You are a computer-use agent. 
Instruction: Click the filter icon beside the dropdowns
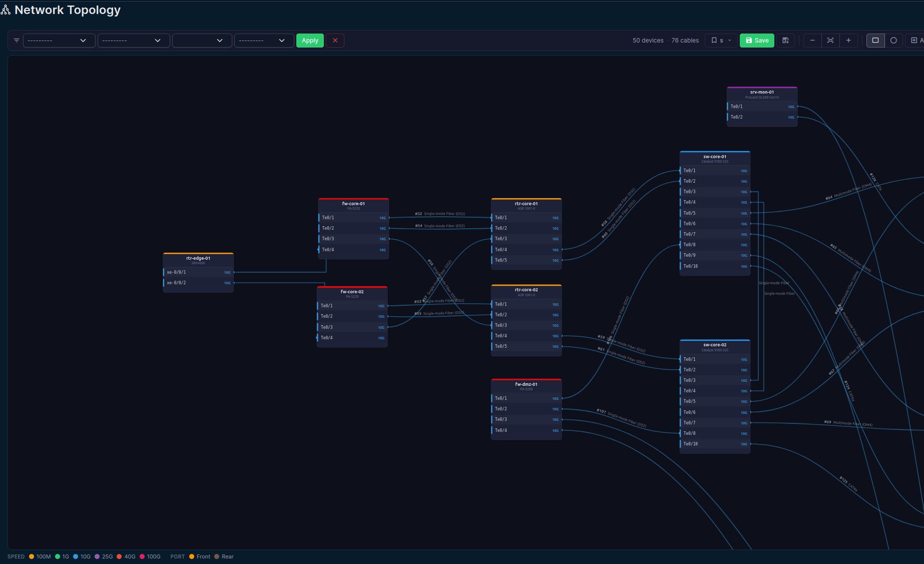(17, 41)
